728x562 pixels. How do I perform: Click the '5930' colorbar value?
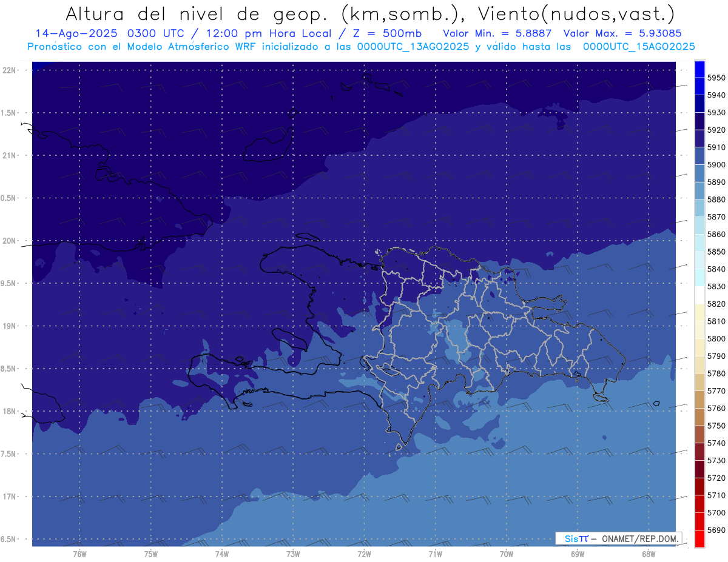click(716, 113)
